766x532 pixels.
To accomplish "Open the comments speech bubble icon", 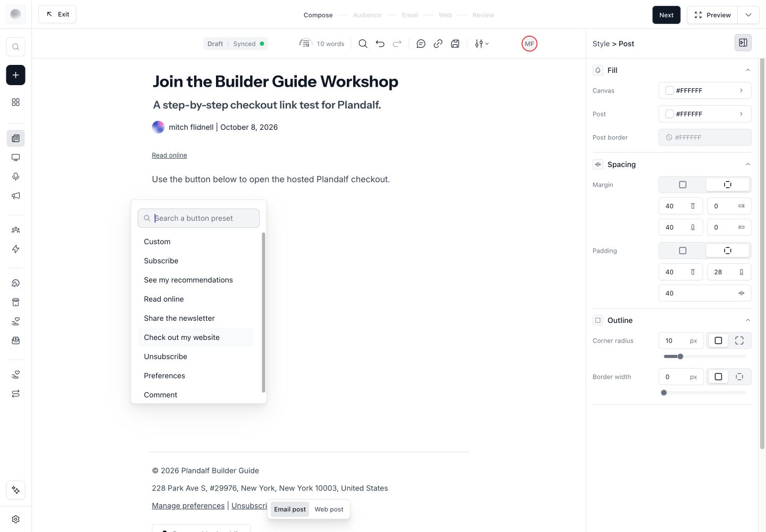I will tap(421, 44).
